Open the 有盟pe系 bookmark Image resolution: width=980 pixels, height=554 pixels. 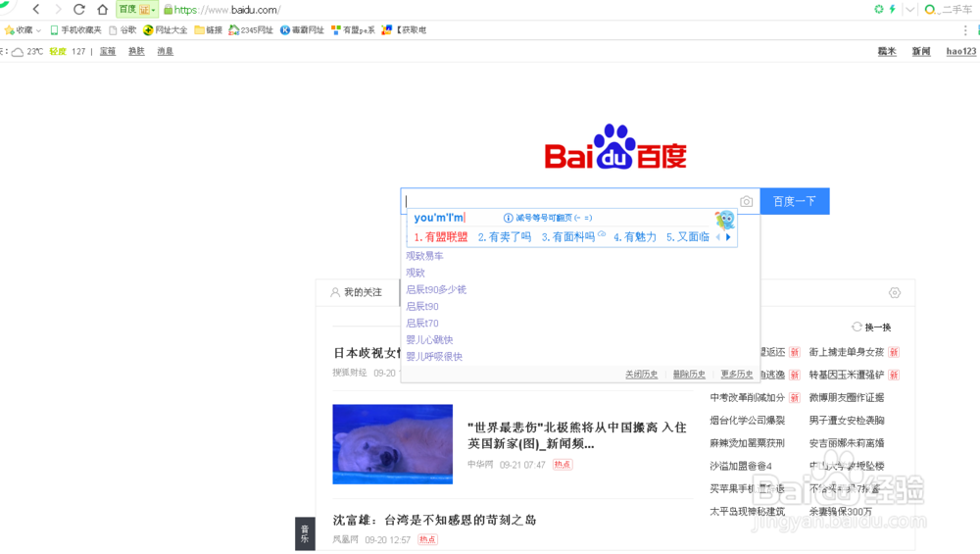tap(353, 30)
